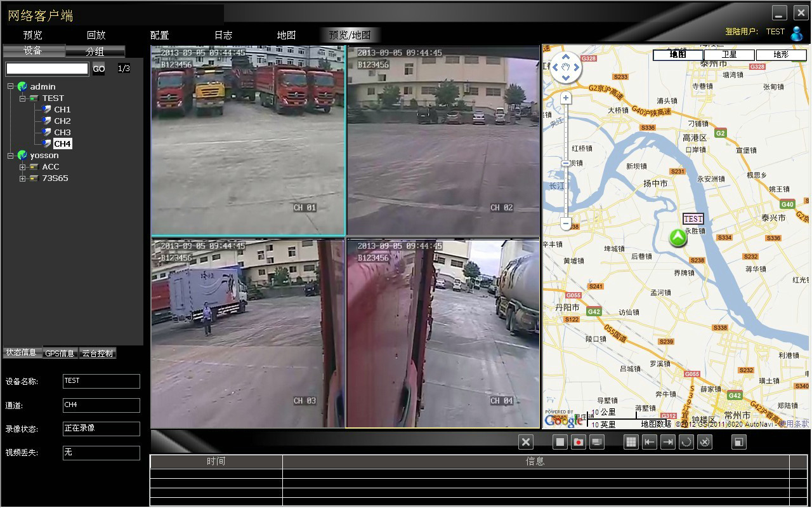The width and height of the screenshot is (812, 508).
Task: Click the red record button in bottom toolbar
Action: click(578, 442)
